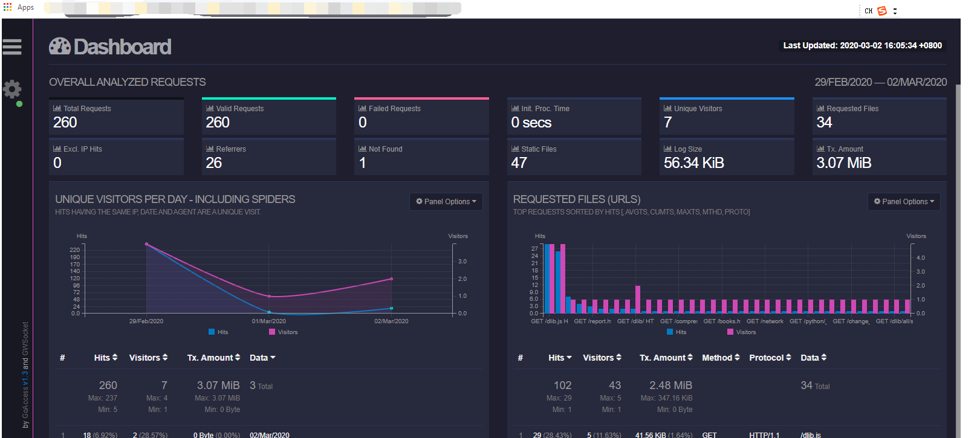Click the Not Found chart icon

click(x=362, y=149)
